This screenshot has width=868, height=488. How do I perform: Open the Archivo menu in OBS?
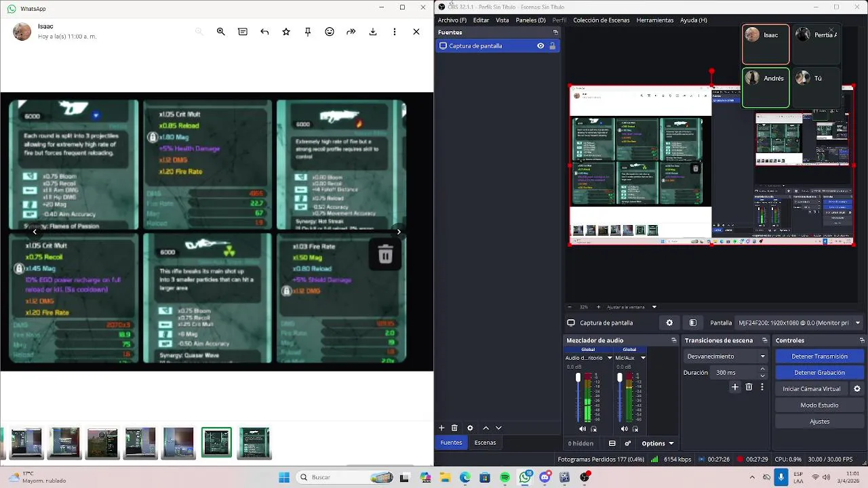tap(452, 20)
